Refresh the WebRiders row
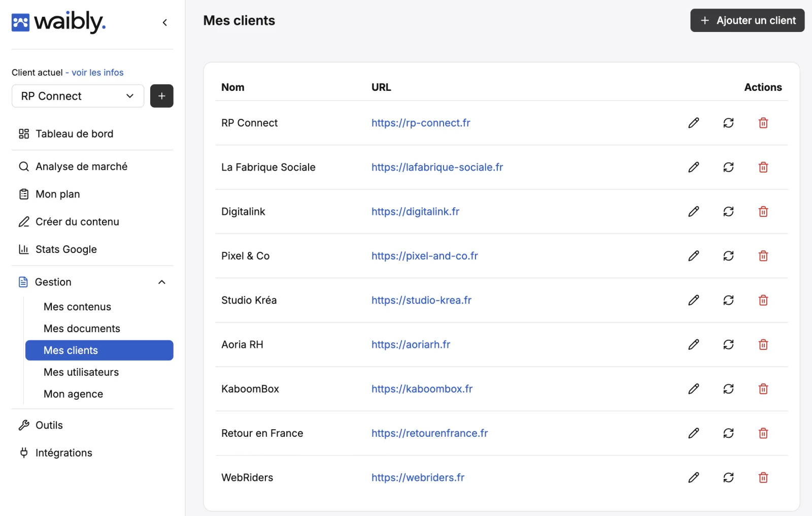Viewport: 812px width, 516px height. tap(728, 477)
